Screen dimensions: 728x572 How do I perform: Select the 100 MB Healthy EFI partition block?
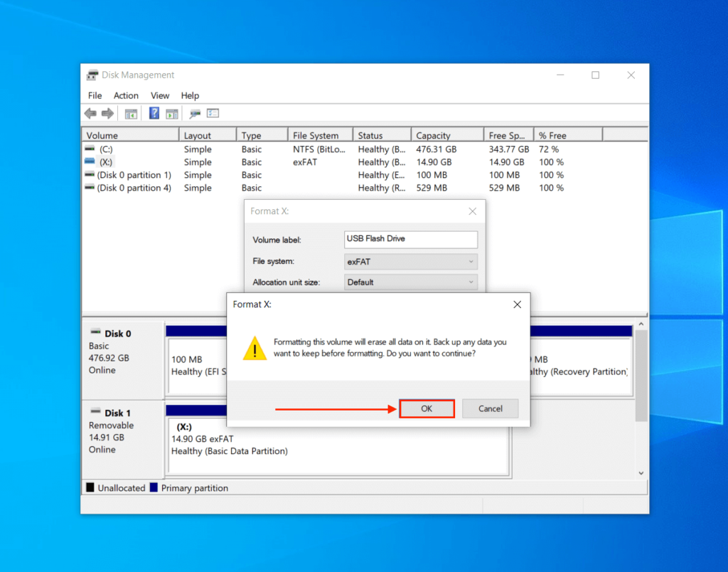click(198, 365)
